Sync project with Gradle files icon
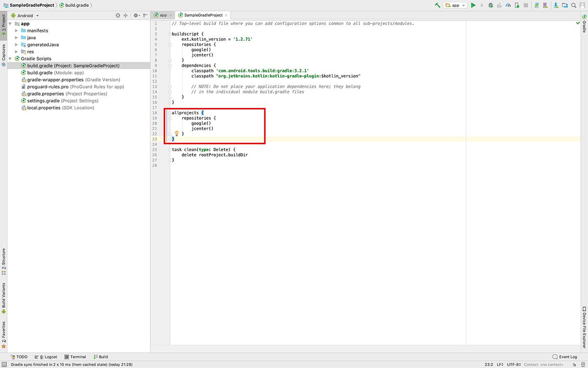 click(537, 5)
